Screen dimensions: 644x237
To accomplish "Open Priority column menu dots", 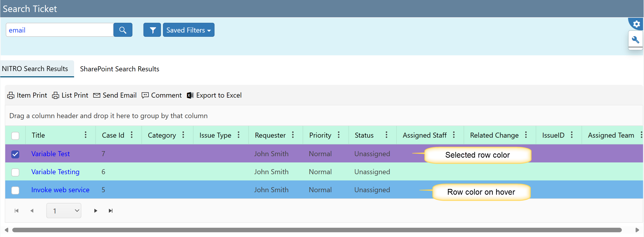I will pyautogui.click(x=339, y=135).
